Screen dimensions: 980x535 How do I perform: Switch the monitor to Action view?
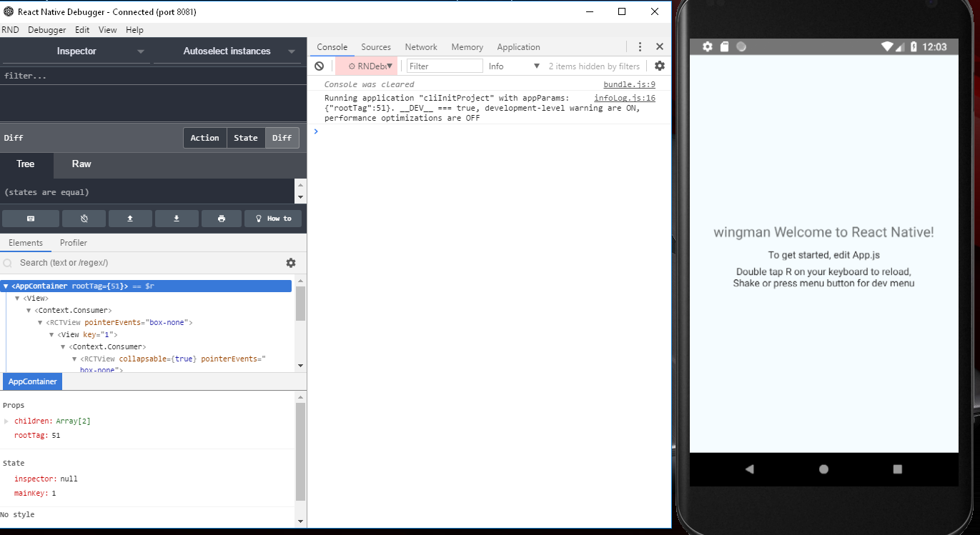click(x=204, y=138)
